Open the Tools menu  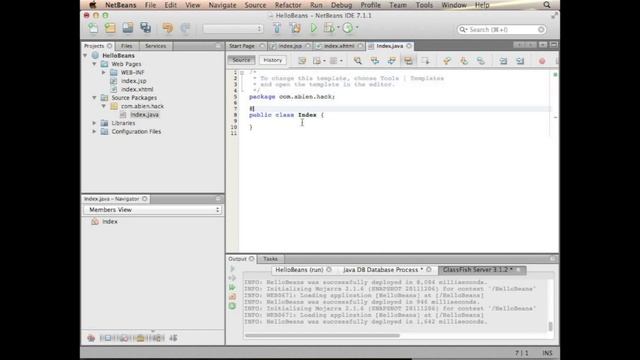tap(424, 5)
